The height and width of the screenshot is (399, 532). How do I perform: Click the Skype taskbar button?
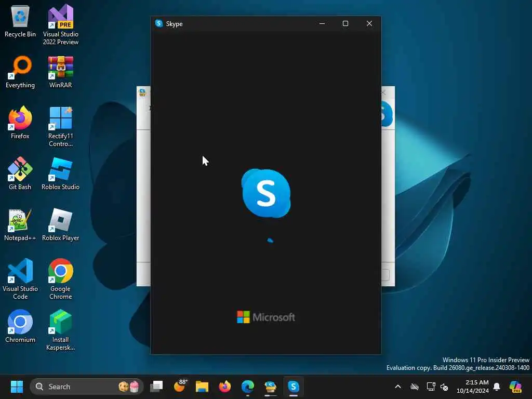(x=294, y=387)
